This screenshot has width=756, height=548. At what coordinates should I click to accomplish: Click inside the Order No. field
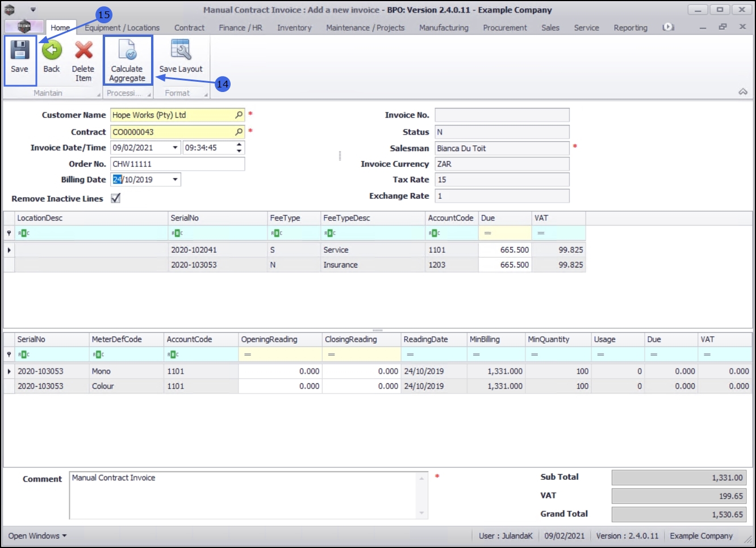pyautogui.click(x=177, y=164)
